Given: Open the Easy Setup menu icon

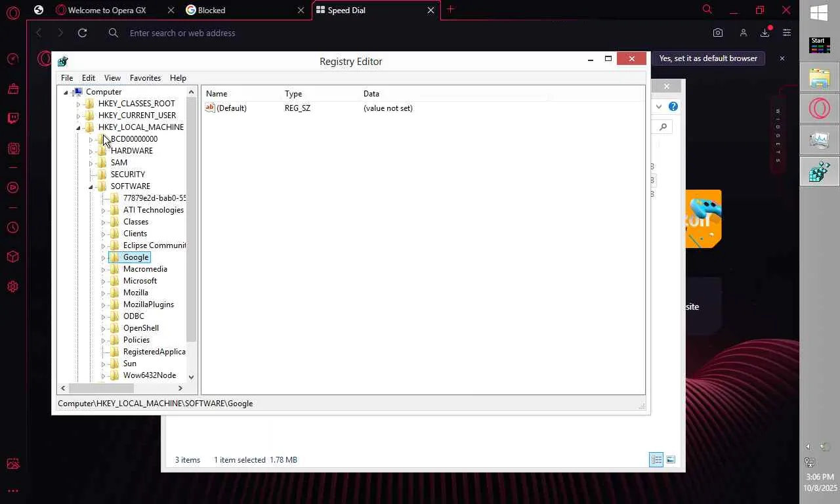Looking at the screenshot, I should pyautogui.click(x=787, y=33).
